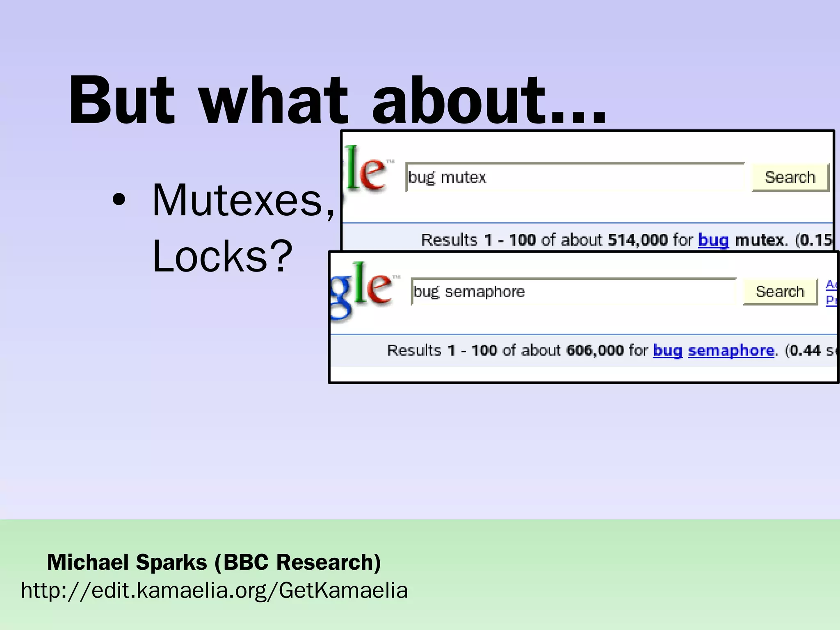This screenshot has height=630, width=840.
Task: Click the truncated 'Pr' link right of Search
Action: coord(831,300)
